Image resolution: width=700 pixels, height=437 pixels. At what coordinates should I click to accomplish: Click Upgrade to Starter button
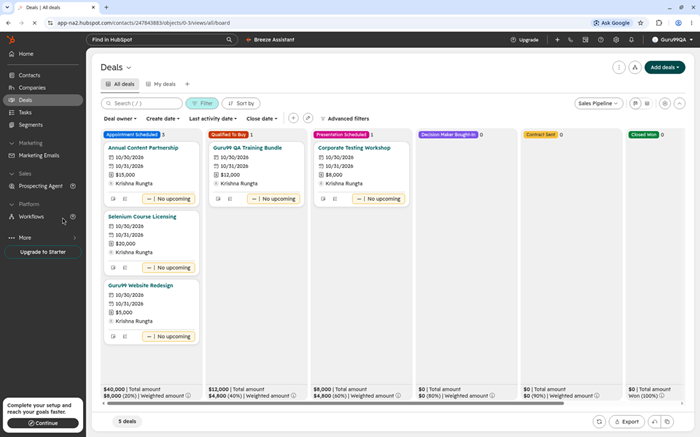click(x=43, y=252)
